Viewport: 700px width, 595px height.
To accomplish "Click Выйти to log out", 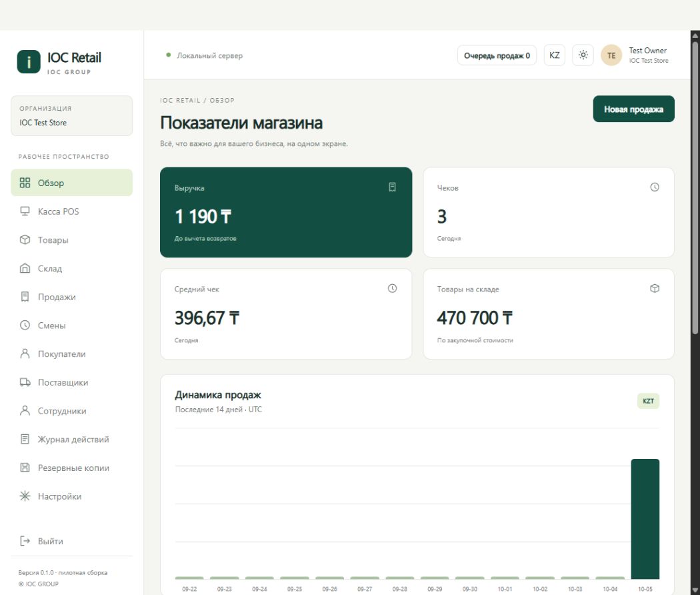I will (71, 541).
